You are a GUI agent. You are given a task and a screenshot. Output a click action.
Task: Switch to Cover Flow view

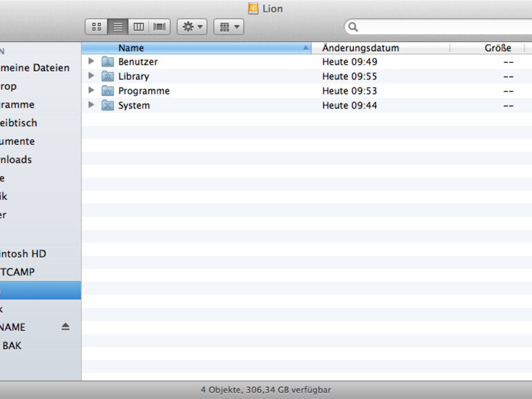pyautogui.click(x=159, y=27)
